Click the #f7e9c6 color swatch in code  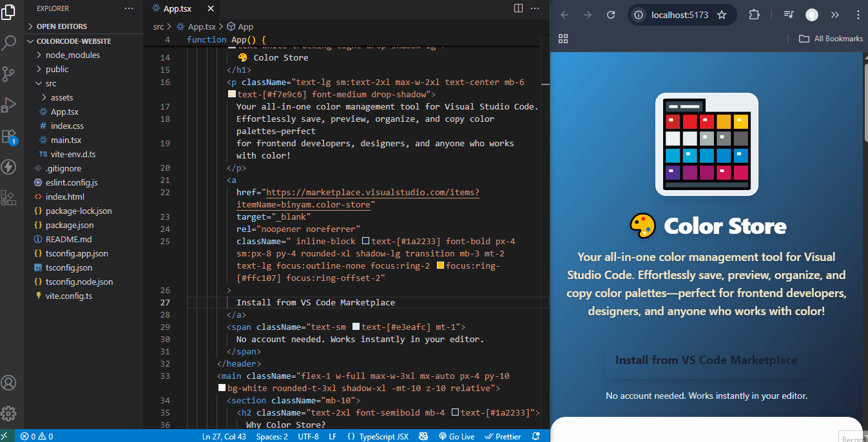click(x=232, y=94)
